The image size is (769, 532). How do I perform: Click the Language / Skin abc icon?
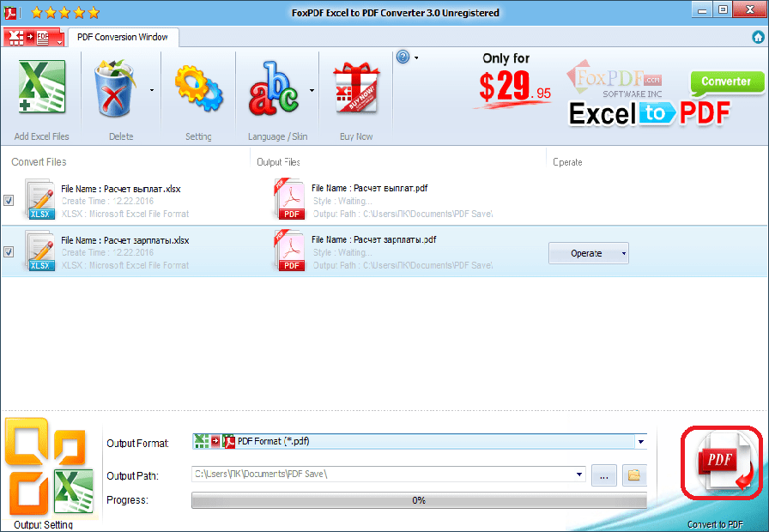click(274, 89)
